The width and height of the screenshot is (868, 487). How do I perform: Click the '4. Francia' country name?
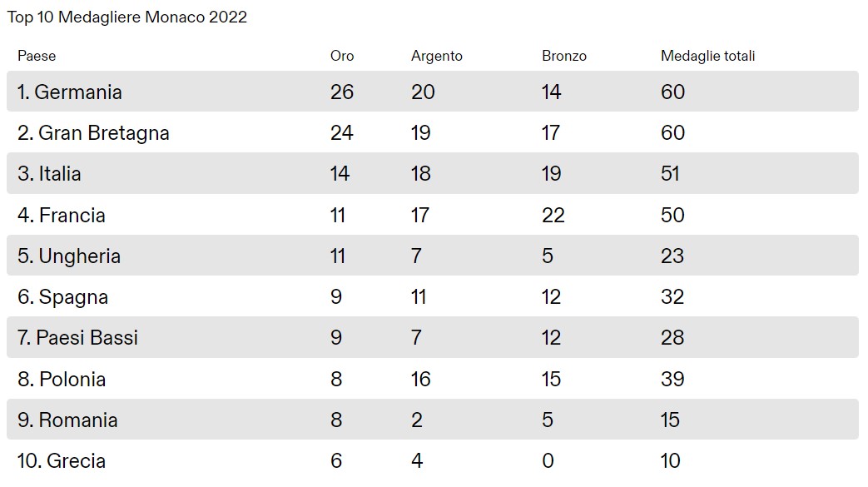click(62, 216)
